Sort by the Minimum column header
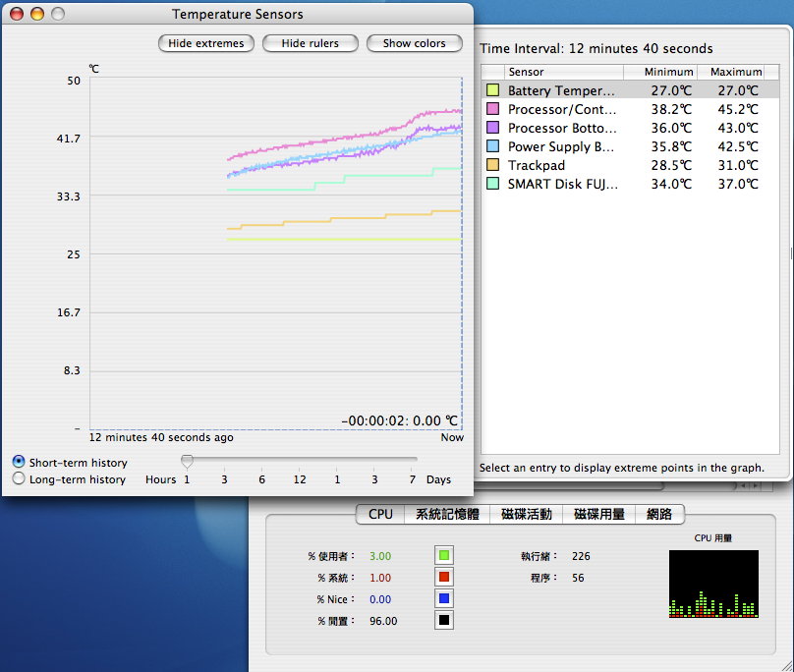Image resolution: width=794 pixels, height=672 pixels. 660,72
